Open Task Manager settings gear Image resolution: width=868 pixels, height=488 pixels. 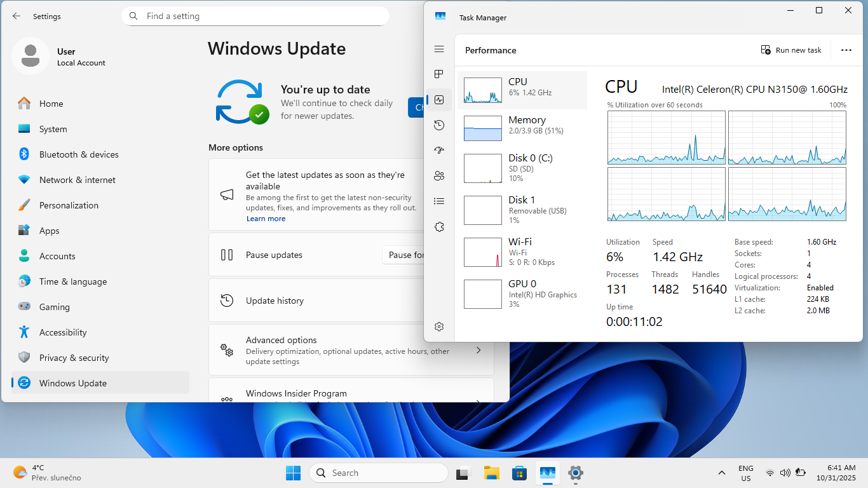(x=439, y=327)
